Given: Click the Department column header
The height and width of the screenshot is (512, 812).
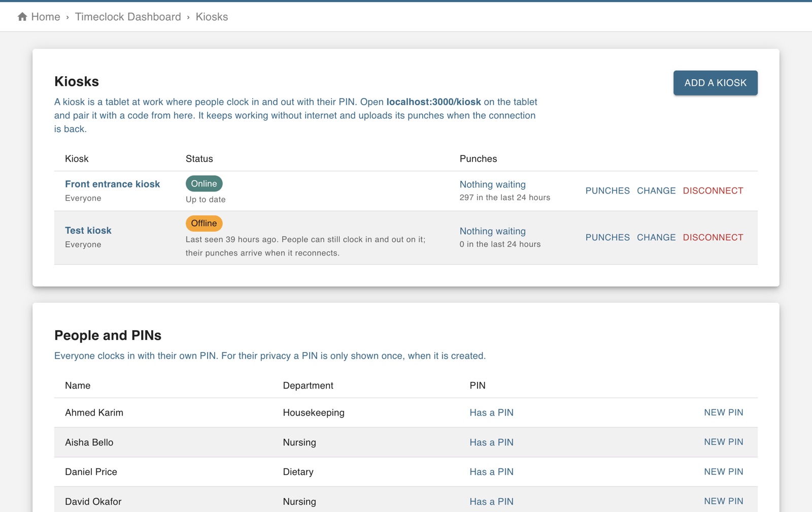Looking at the screenshot, I should point(308,386).
